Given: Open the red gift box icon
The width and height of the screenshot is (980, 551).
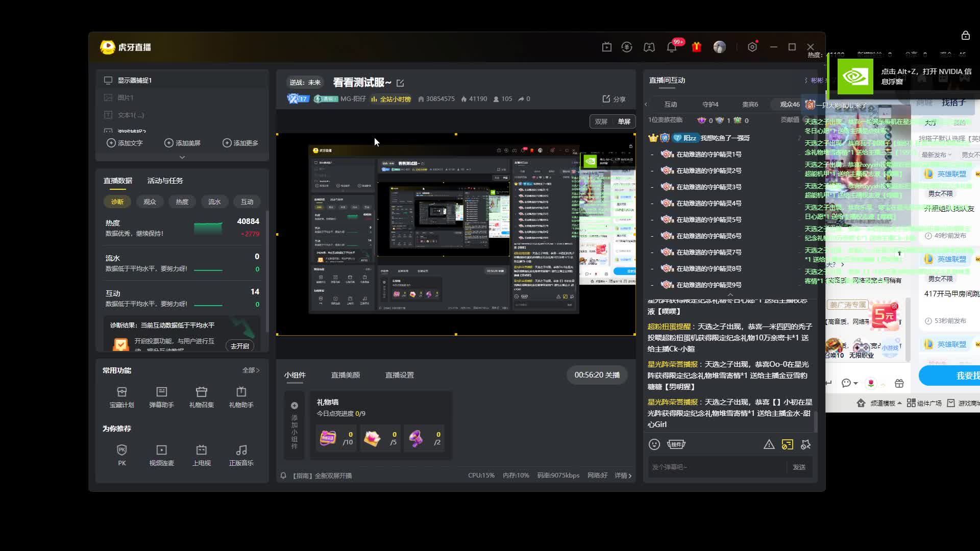Looking at the screenshot, I should click(696, 47).
